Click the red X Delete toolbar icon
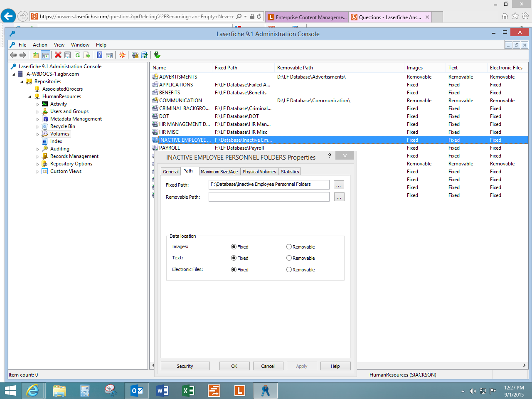The image size is (532, 399). pos(58,55)
